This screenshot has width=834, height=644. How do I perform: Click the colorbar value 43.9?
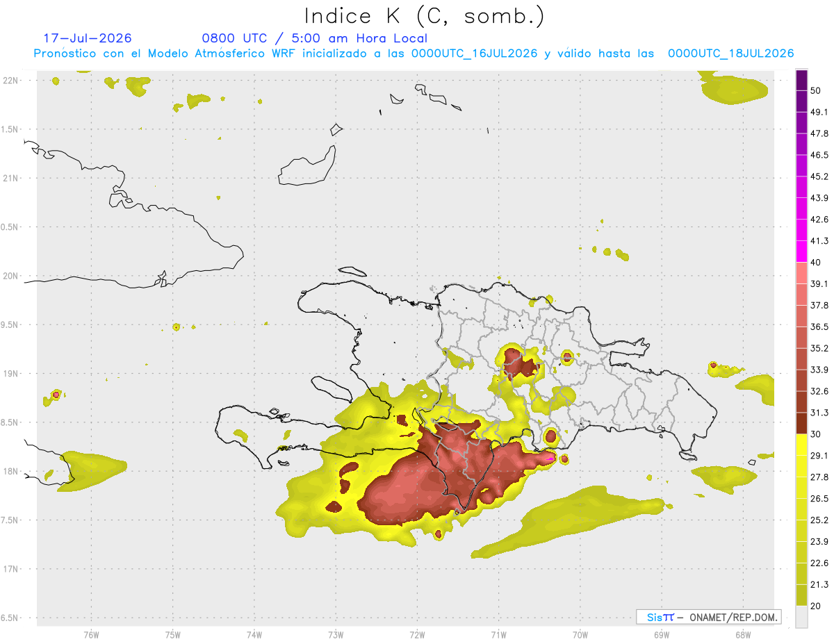click(x=819, y=198)
